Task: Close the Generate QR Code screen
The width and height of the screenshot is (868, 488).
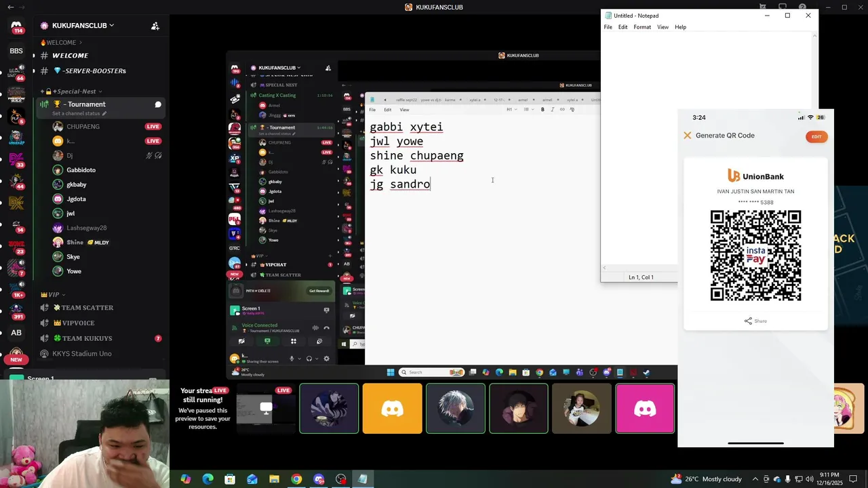Action: (687, 136)
